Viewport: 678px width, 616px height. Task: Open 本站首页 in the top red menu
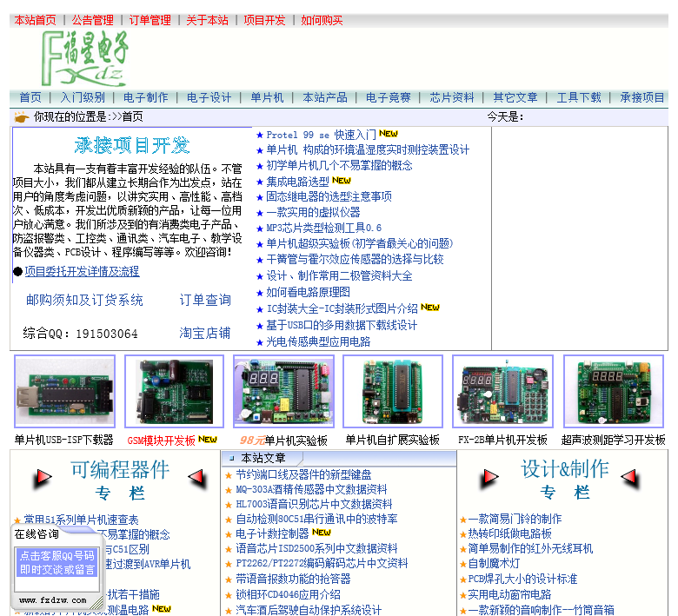[x=35, y=20]
